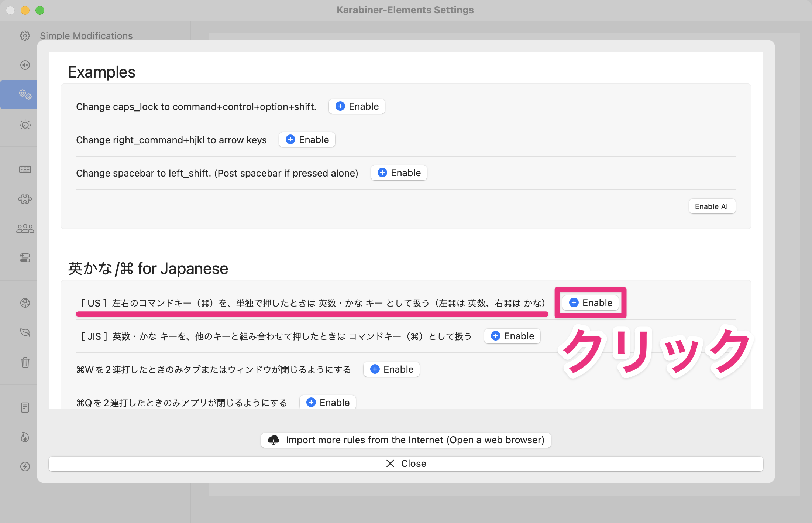Import more rules from the Internet
The height and width of the screenshot is (523, 812).
pyautogui.click(x=406, y=440)
